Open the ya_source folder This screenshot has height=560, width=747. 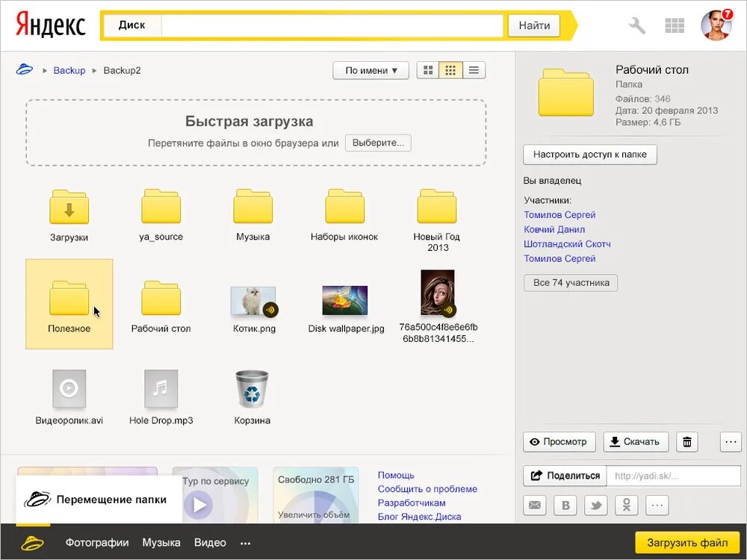(x=161, y=207)
